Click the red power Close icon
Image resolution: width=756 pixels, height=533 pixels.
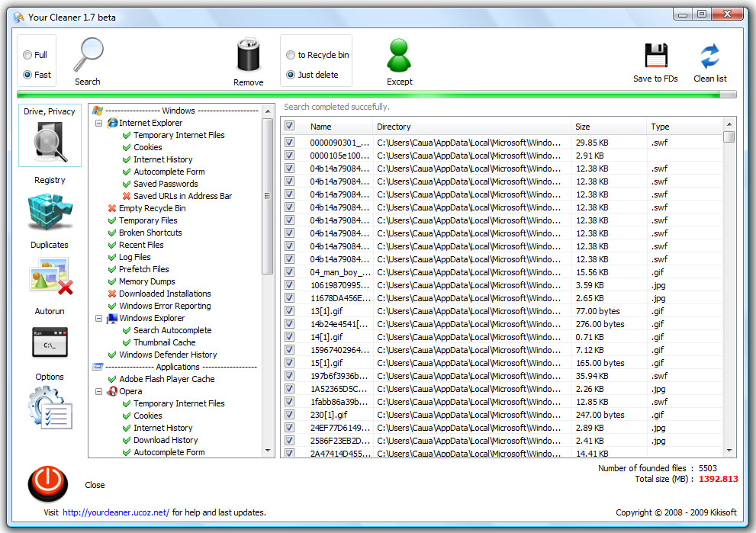coord(48,483)
